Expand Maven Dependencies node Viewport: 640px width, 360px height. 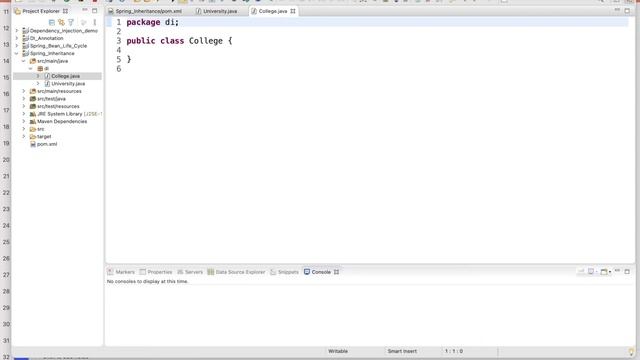[x=24, y=121]
